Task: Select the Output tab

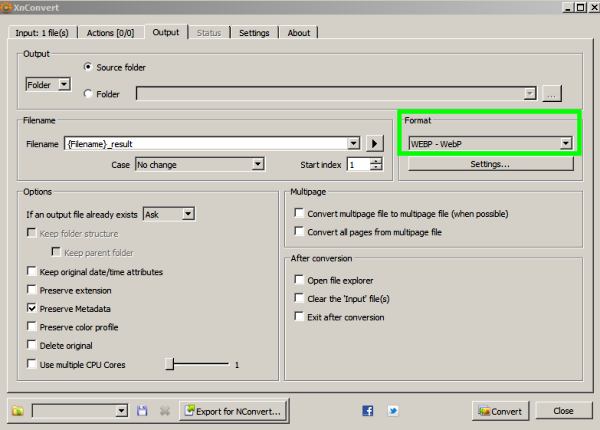Action: (x=166, y=32)
